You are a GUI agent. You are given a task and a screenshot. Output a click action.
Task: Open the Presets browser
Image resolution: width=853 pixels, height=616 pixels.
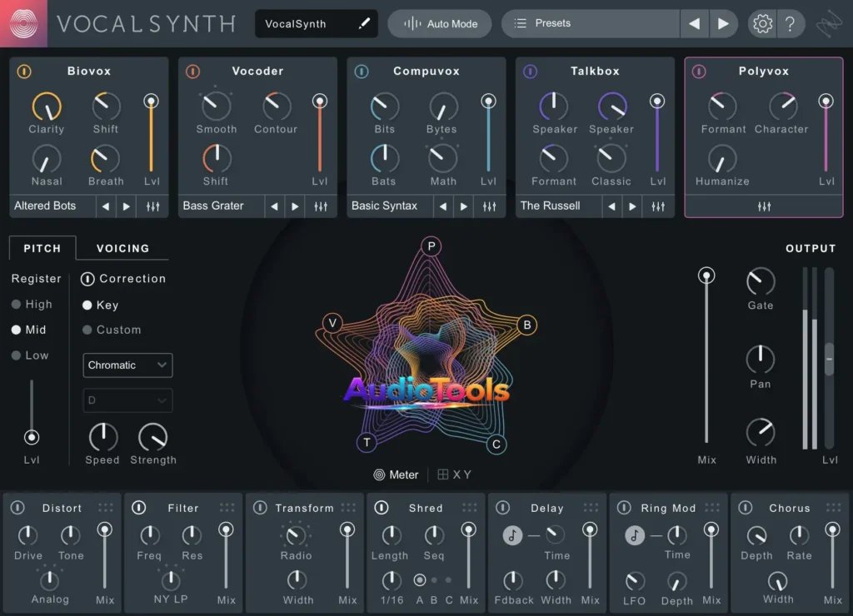coord(583,23)
